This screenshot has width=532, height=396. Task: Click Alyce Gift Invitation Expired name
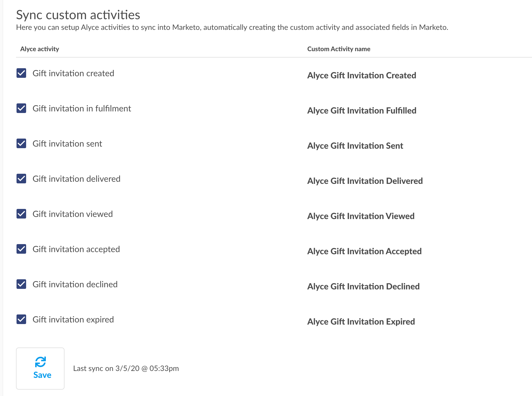361,322
